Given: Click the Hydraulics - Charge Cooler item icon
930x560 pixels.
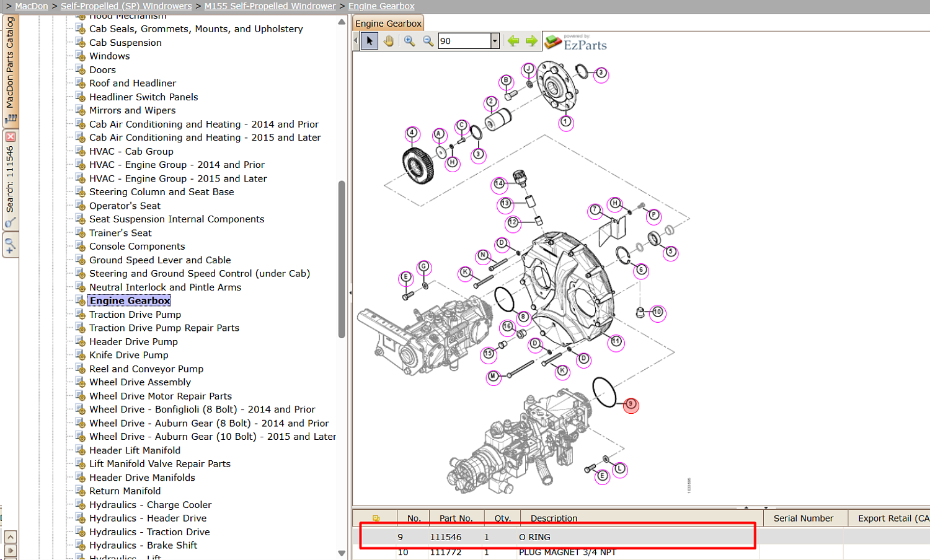Looking at the screenshot, I should coord(80,505).
